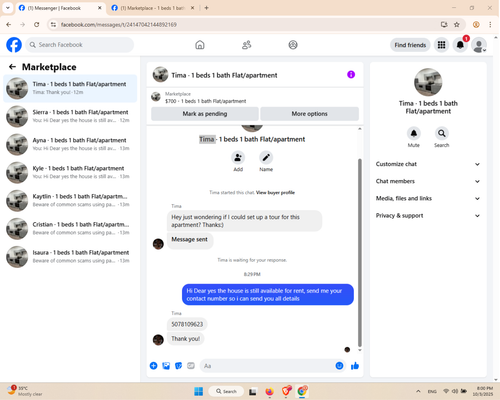Click More options button

tap(309, 114)
